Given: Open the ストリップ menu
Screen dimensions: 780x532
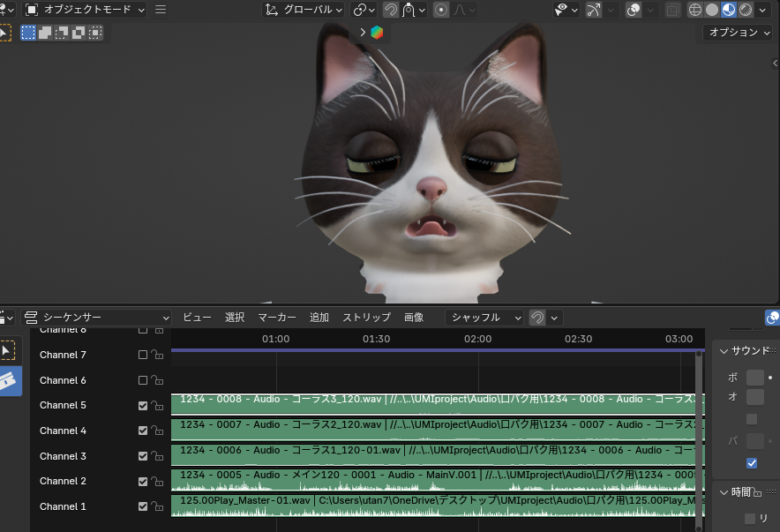Looking at the screenshot, I should coord(367,318).
